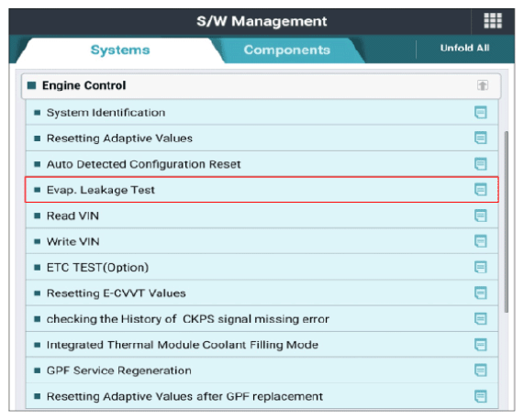
Task: Open Integrated Thermal Module Coolant Filling Mode
Action: pos(262,345)
